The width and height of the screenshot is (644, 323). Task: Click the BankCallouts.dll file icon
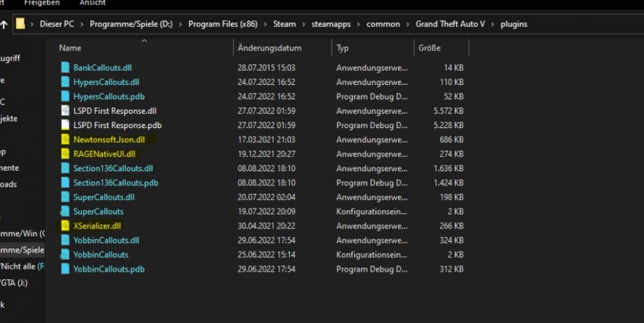pyautogui.click(x=65, y=68)
